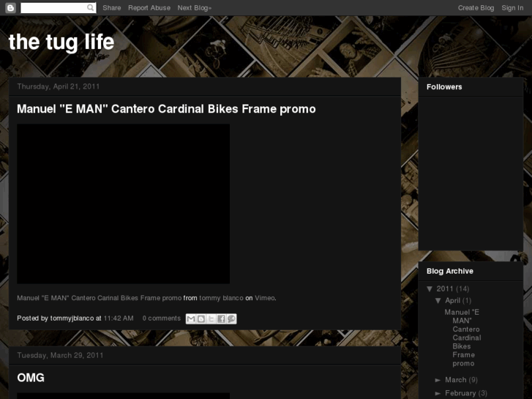Screen dimensions: 532x399
Task: Click the embedded video player
Action: (x=123, y=204)
